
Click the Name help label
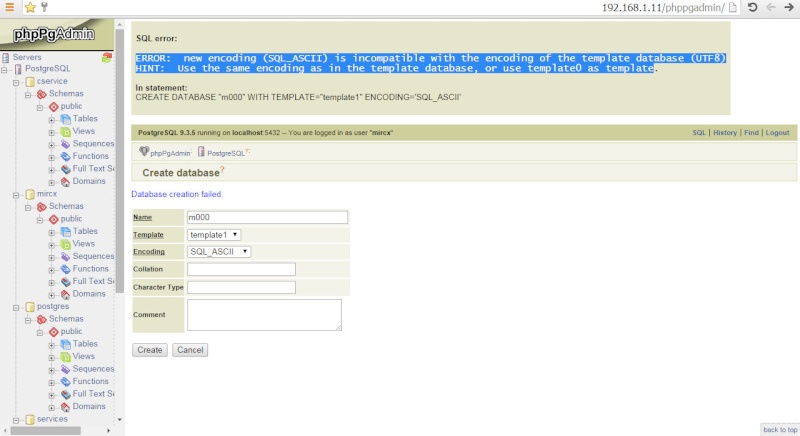click(x=142, y=217)
